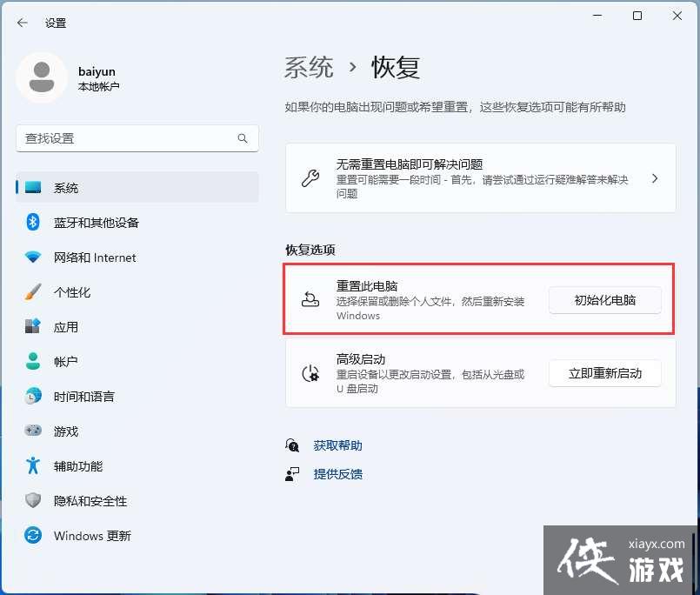700x595 pixels.
Task: Click the search magnifier icon
Action: point(243,138)
